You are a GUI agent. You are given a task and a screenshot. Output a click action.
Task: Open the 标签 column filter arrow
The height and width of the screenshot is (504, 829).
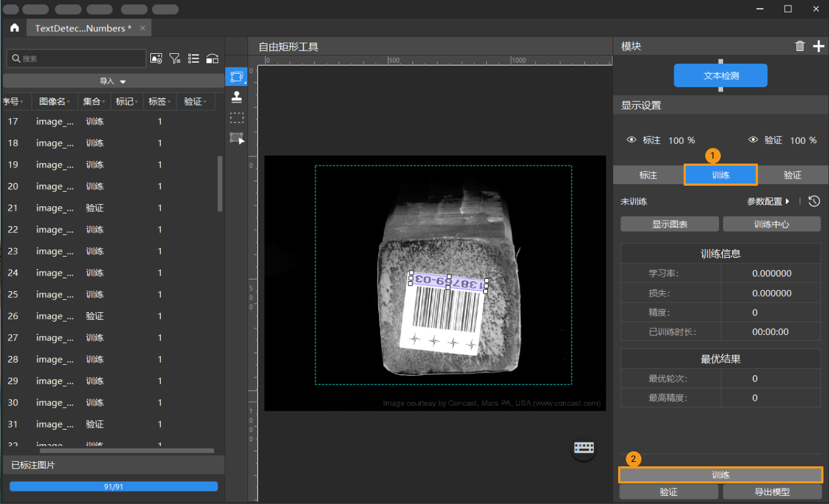[169, 102]
